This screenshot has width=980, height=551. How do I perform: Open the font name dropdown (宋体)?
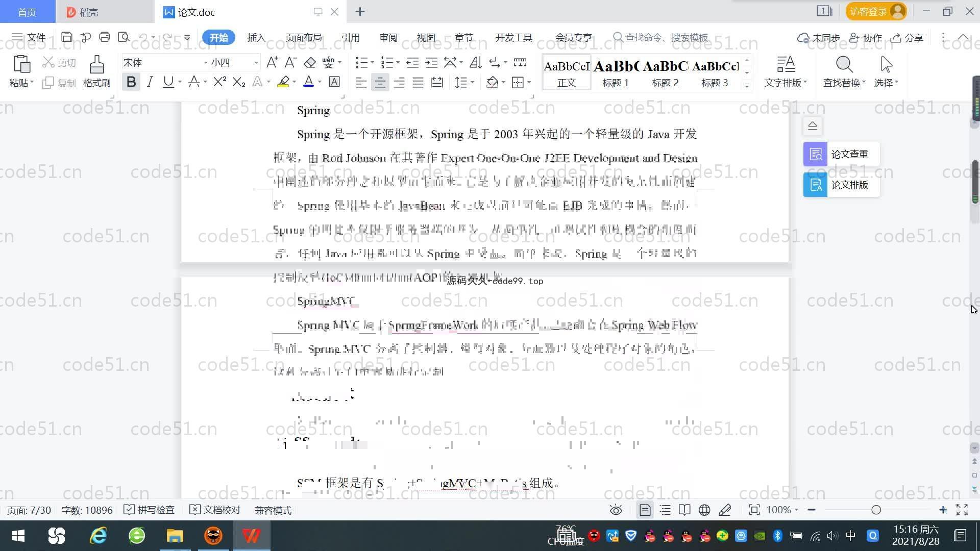(206, 63)
